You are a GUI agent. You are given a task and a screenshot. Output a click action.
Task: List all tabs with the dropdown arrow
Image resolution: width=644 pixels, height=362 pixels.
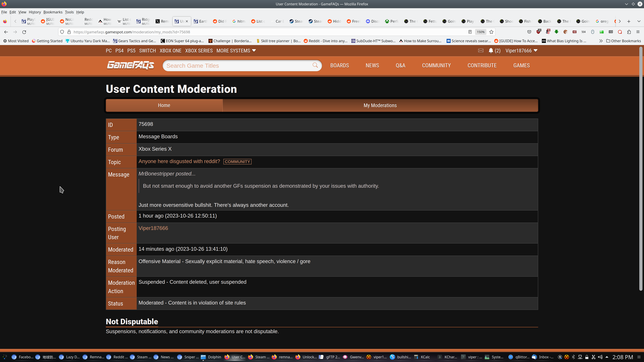pos(639,21)
